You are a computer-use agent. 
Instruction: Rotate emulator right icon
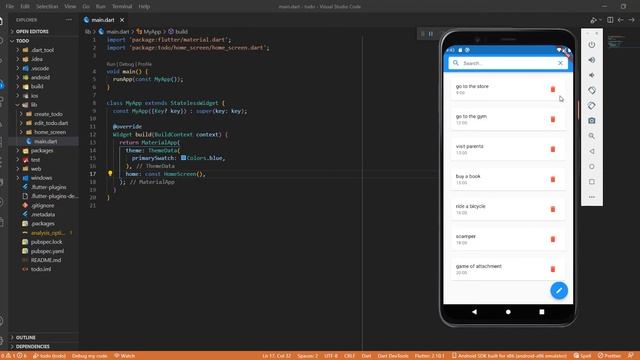[x=591, y=106]
